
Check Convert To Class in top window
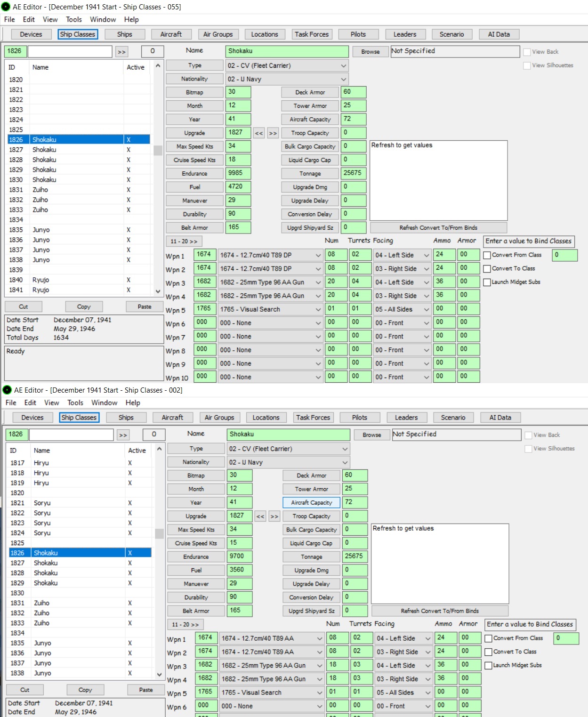(488, 269)
